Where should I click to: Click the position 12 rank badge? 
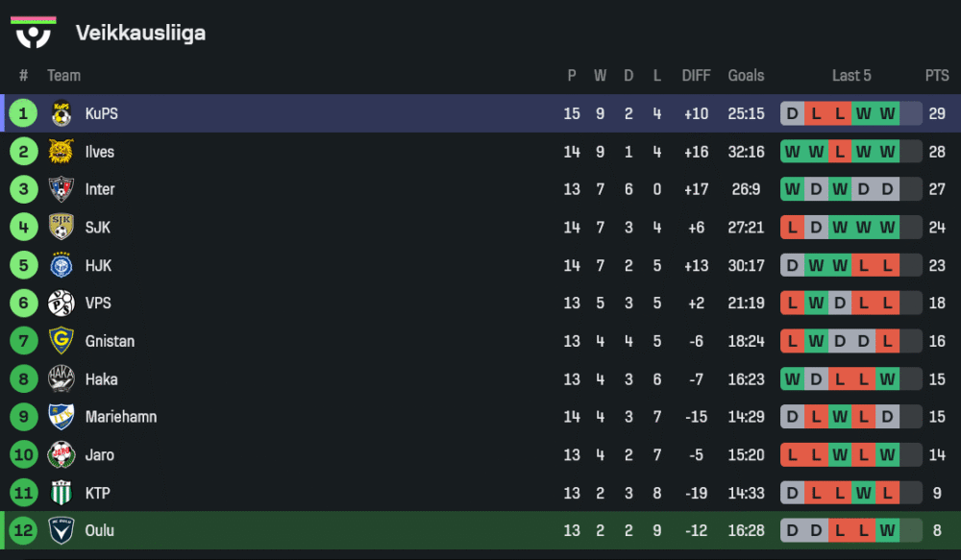[23, 530]
